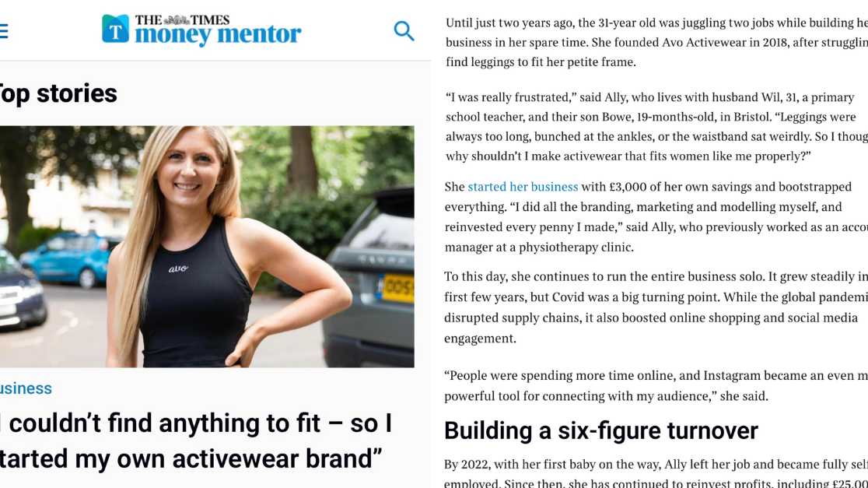868x488 pixels.
Task: Click the masthead logo area
Action: [x=201, y=31]
